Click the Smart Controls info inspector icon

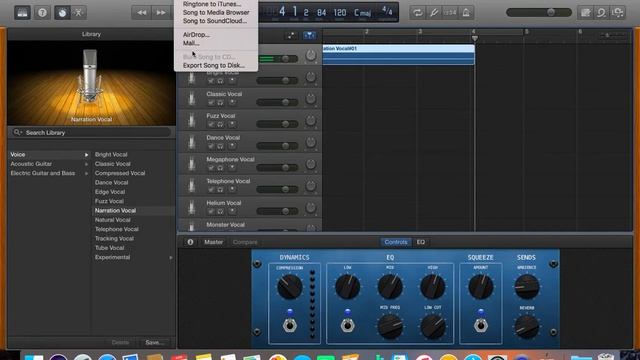pos(190,242)
